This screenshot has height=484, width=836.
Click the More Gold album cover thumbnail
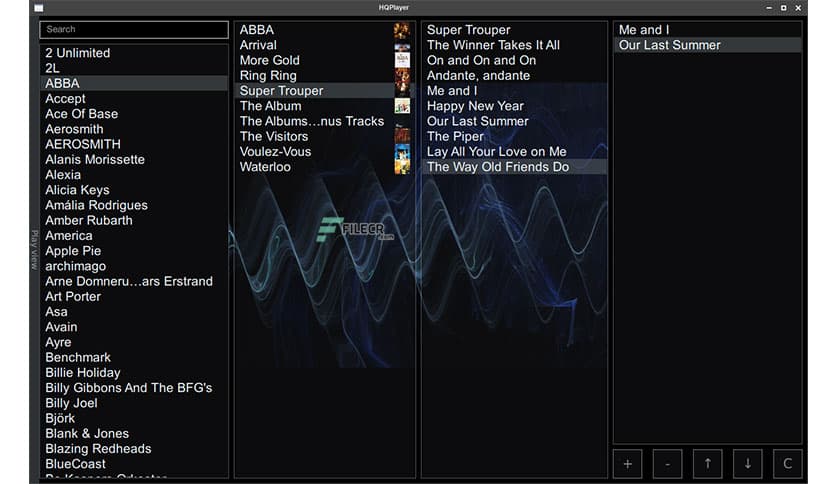(402, 60)
